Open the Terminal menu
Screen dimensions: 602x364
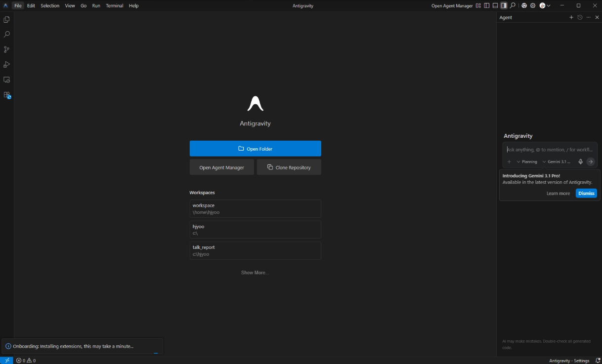pos(115,5)
